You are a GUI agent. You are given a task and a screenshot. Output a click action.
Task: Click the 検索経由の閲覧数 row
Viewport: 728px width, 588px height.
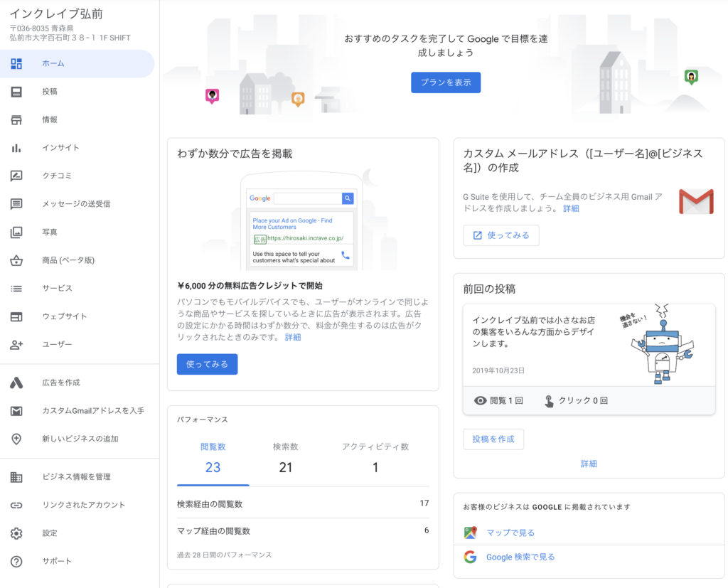[303, 504]
